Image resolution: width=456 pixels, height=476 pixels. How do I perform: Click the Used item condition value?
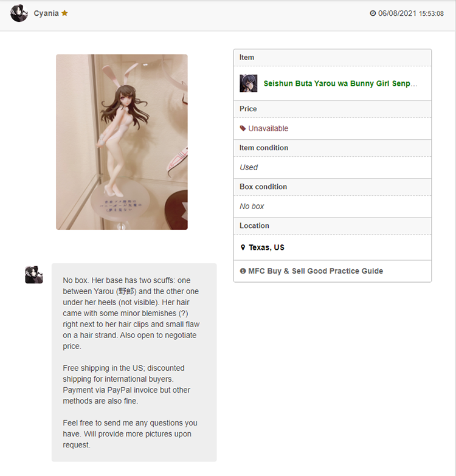pos(249,167)
